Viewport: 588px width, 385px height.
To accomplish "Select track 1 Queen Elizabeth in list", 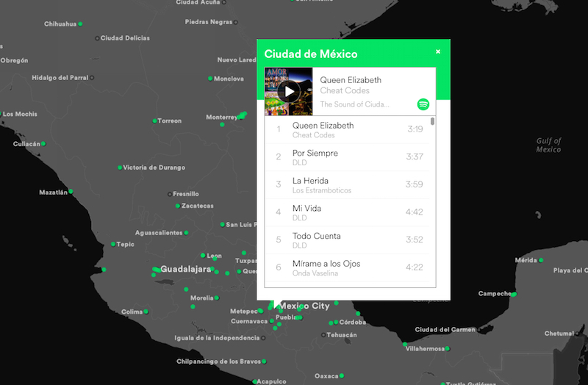I will tap(345, 130).
